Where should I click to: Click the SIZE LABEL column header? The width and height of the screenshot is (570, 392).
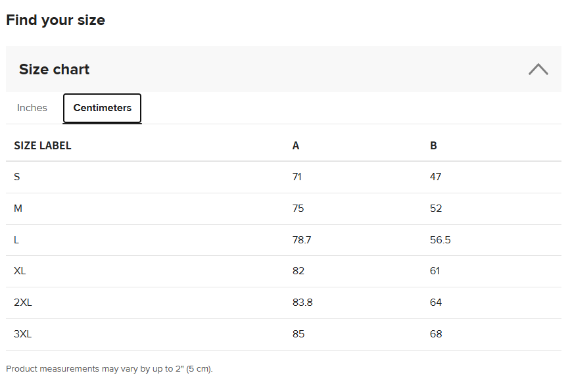click(43, 145)
